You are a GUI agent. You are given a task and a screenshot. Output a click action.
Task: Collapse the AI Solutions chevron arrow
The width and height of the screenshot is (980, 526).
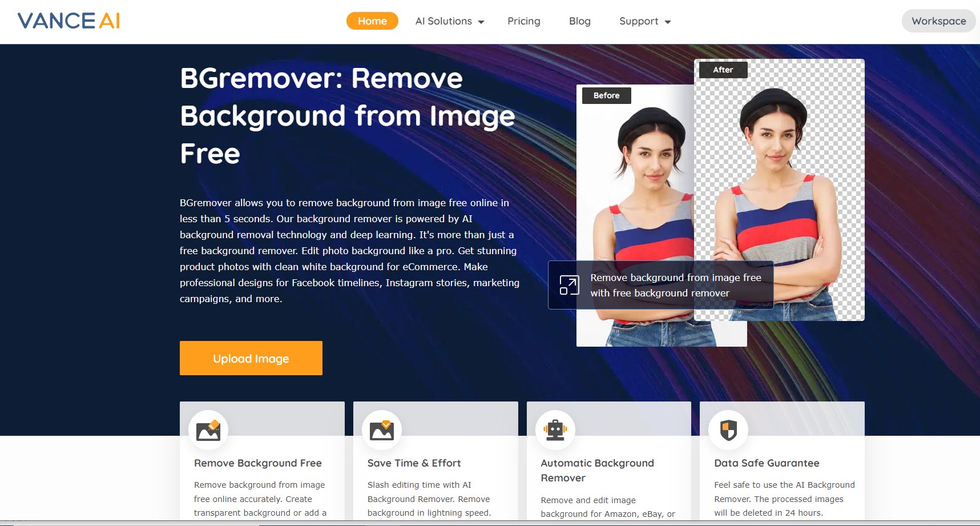[x=481, y=22]
